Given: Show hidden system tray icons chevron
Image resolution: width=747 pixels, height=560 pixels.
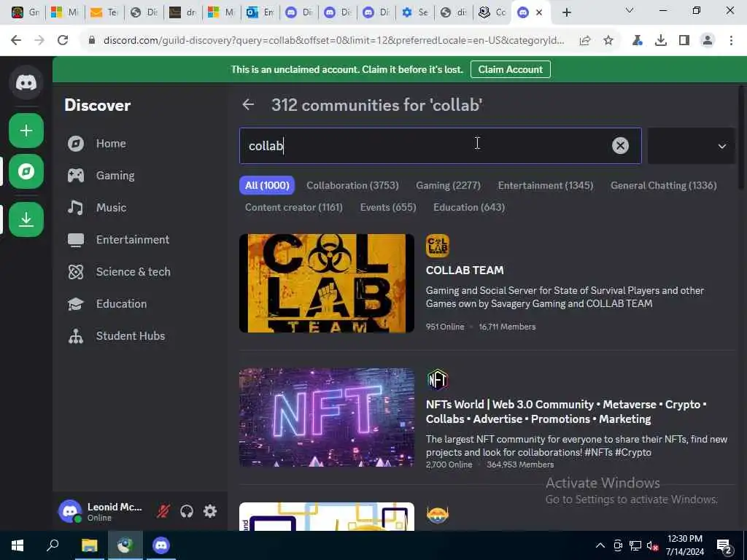Looking at the screenshot, I should pos(600,545).
